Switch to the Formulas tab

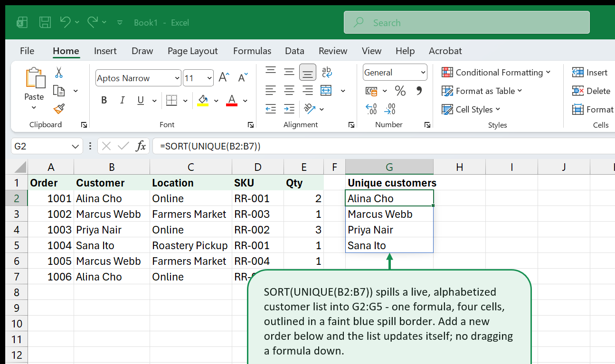(252, 51)
